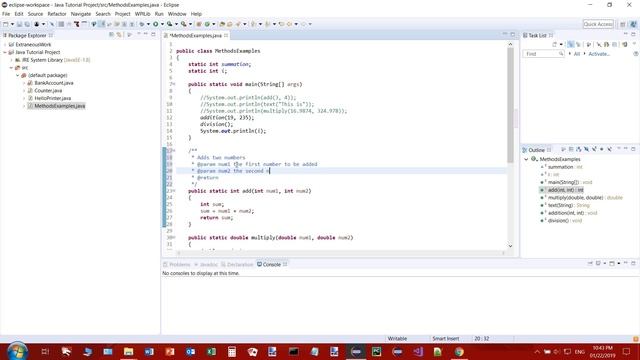Select BankAccount.java in Package Explorer
Screen dimensions: 640x360
53,83
